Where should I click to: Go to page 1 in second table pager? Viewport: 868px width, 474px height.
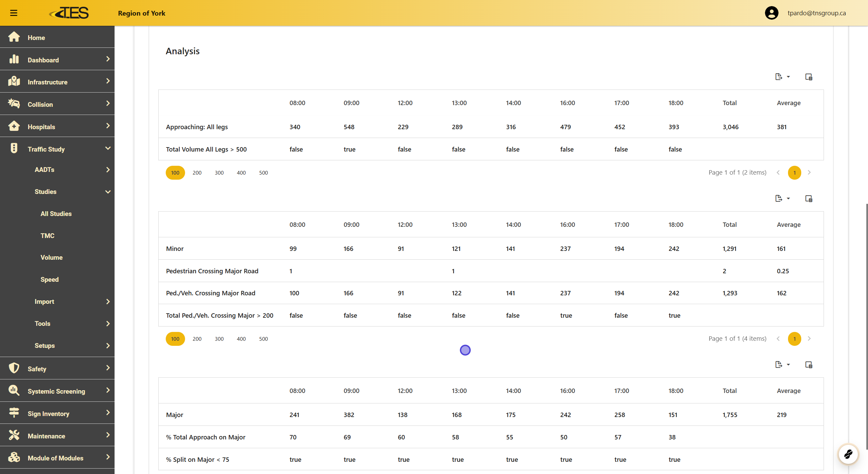point(794,339)
